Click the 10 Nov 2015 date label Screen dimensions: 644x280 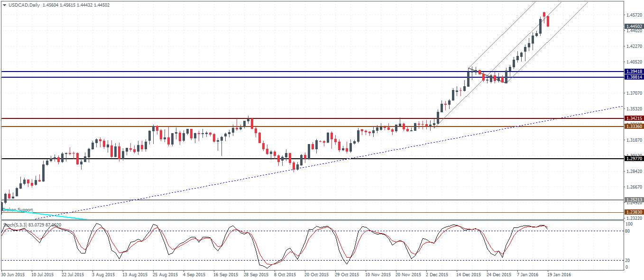(x=377, y=274)
